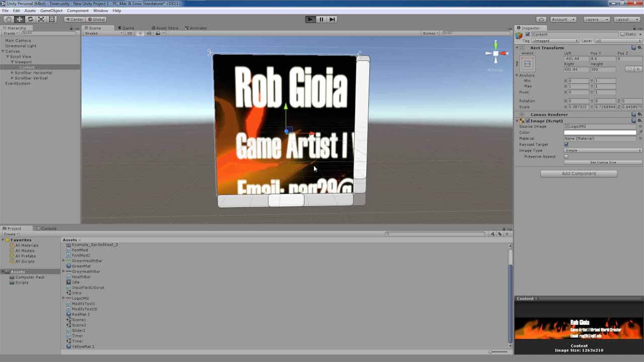The height and width of the screenshot is (362, 644).
Task: Toggle scene audio speaker icon
Action: pos(149,33)
